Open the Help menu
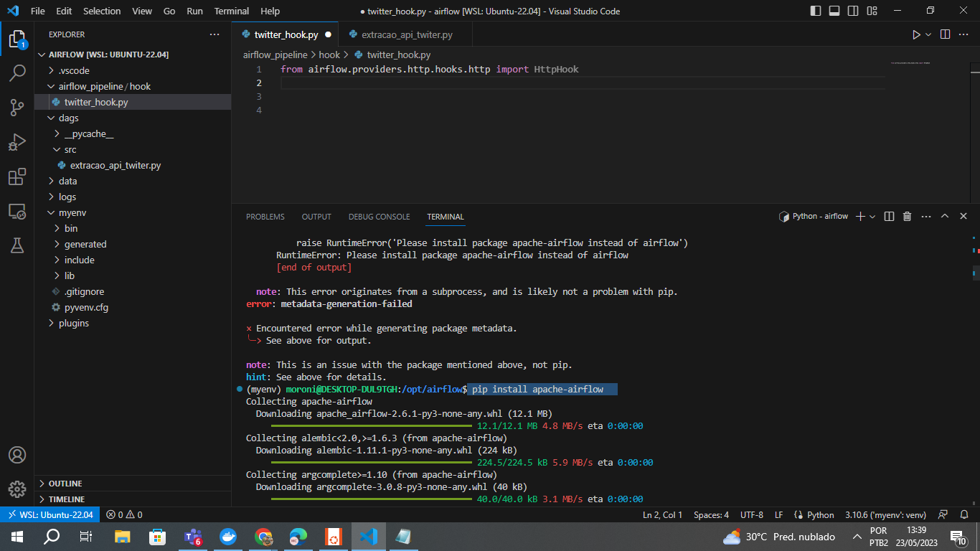Image resolution: width=980 pixels, height=551 pixels. coord(270,11)
